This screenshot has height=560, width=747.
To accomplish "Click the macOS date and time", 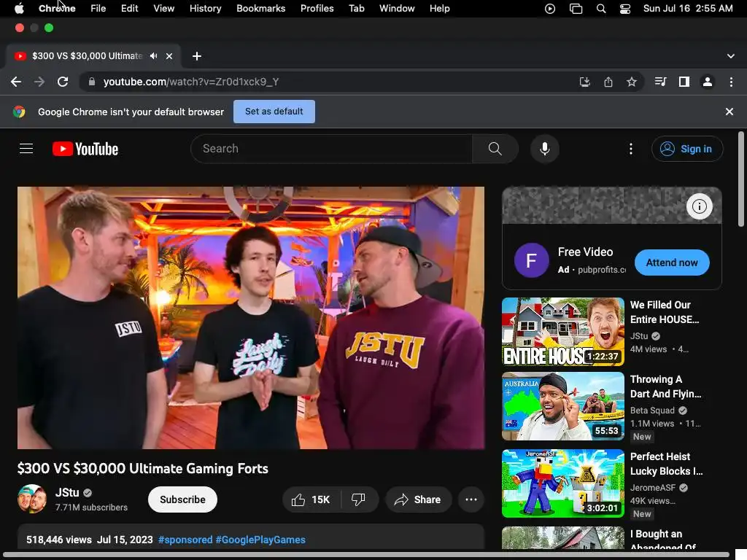I will point(688,9).
